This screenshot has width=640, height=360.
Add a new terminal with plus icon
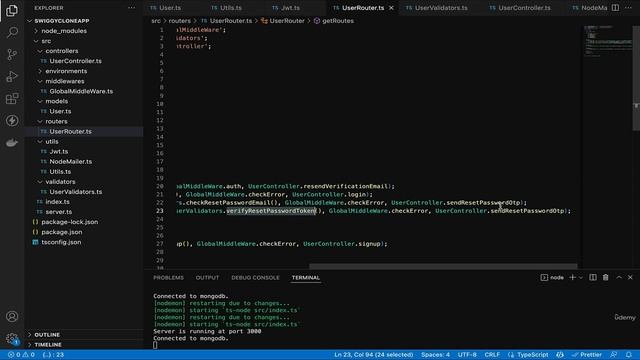tap(572, 278)
